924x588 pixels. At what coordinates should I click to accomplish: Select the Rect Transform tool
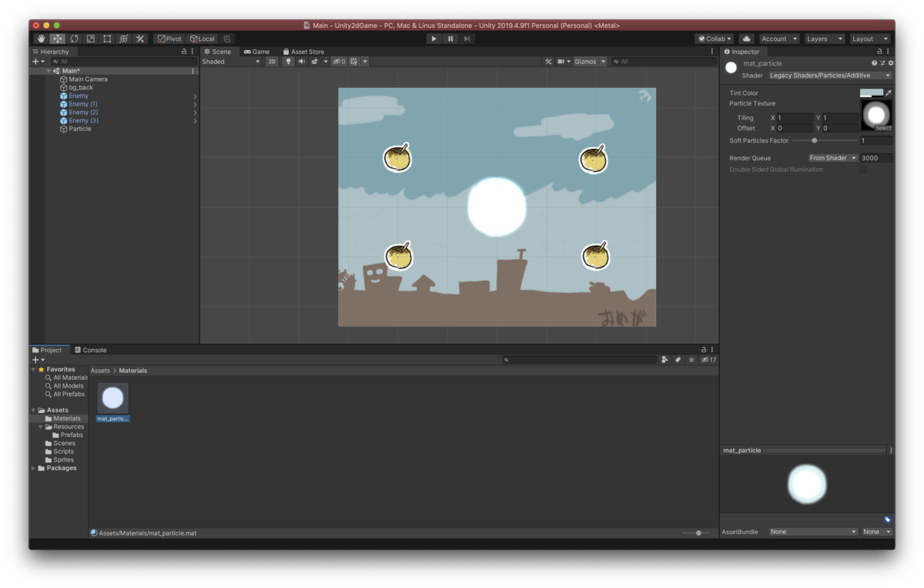click(x=107, y=39)
